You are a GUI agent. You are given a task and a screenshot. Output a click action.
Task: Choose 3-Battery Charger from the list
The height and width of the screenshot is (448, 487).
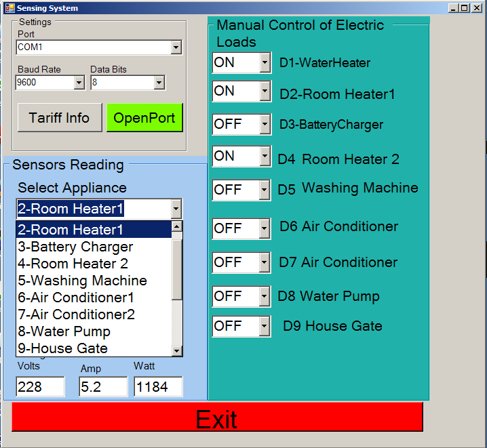(75, 247)
